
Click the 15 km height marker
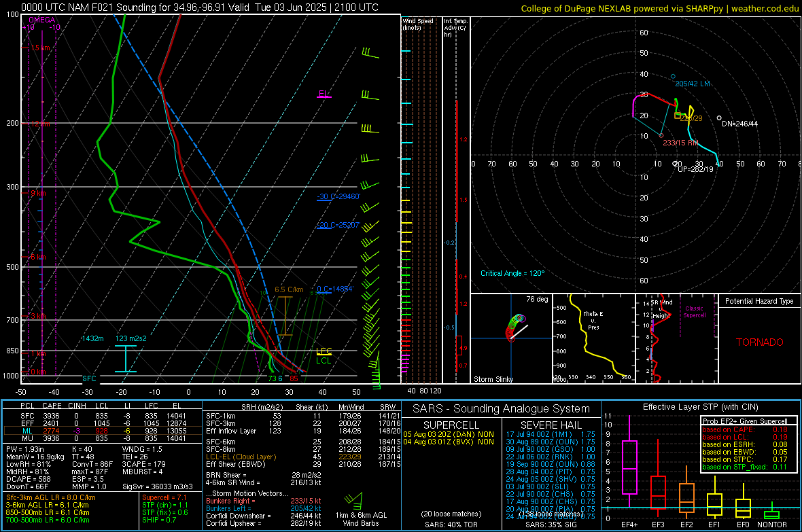pyautogui.click(x=40, y=48)
